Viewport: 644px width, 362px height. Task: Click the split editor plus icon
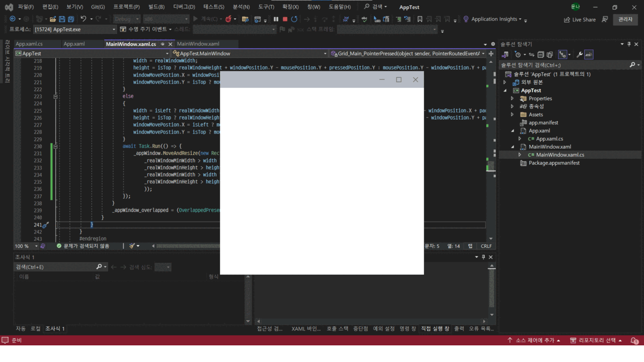point(491,54)
